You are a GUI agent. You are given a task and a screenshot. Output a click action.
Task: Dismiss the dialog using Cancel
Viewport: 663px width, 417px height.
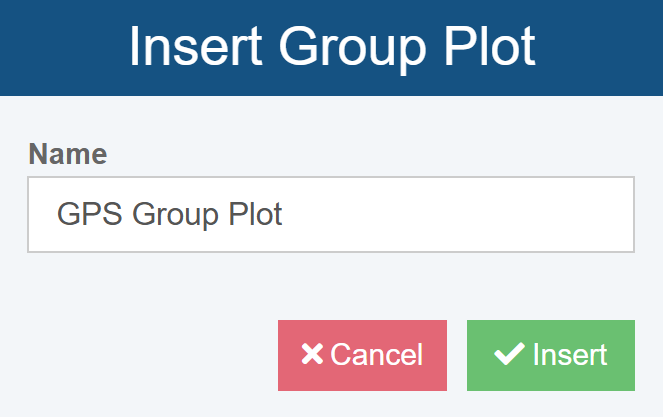(x=362, y=355)
